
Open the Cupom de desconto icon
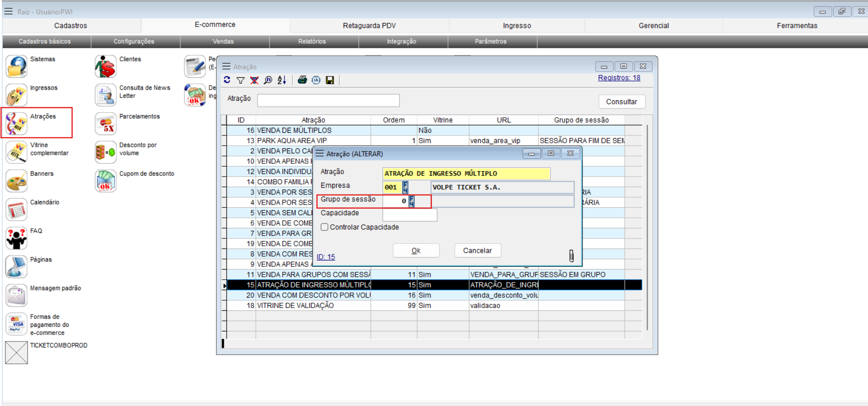point(106,181)
